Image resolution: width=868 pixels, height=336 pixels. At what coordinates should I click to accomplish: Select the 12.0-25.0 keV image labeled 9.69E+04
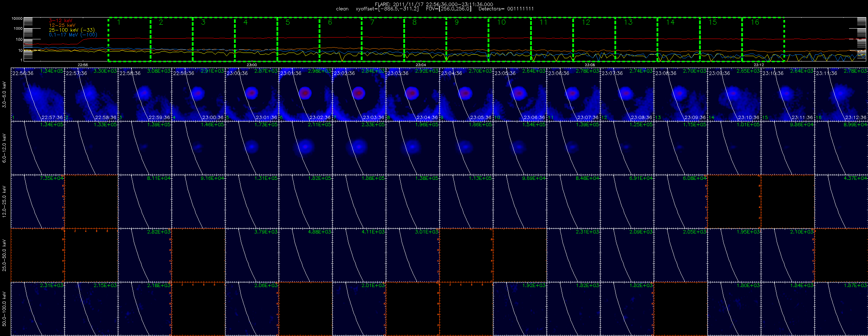(x=520, y=202)
